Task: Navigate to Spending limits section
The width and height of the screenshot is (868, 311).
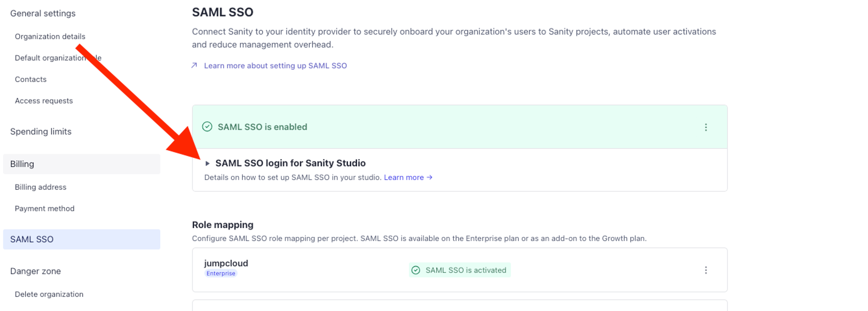Action: (x=41, y=131)
